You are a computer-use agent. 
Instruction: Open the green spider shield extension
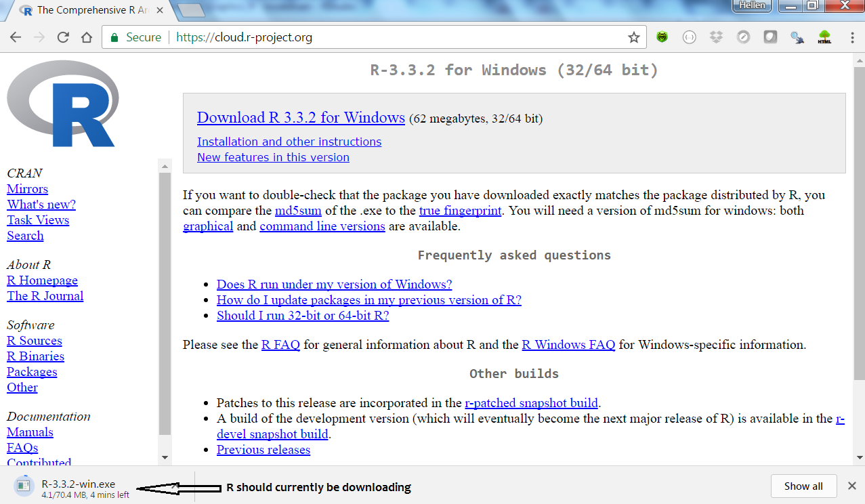click(x=662, y=38)
